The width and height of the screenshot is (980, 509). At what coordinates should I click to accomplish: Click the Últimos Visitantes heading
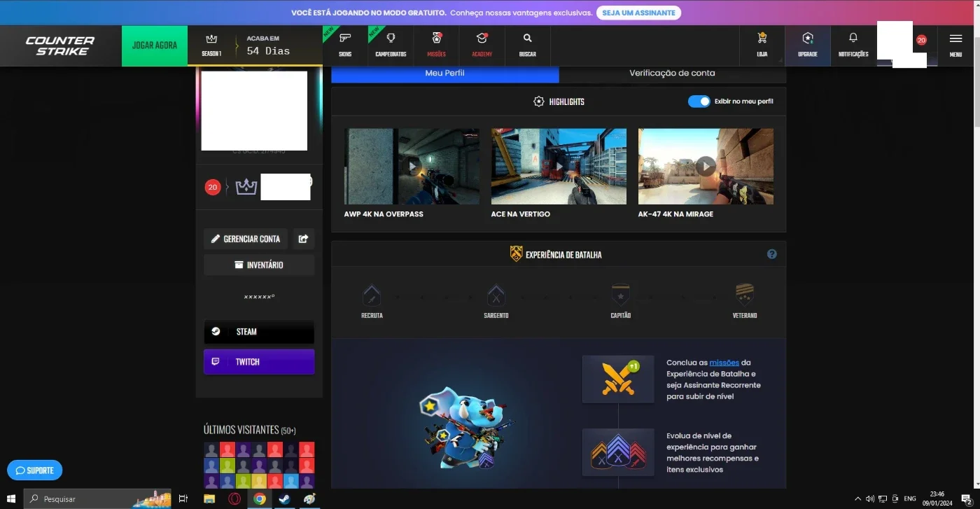point(249,429)
